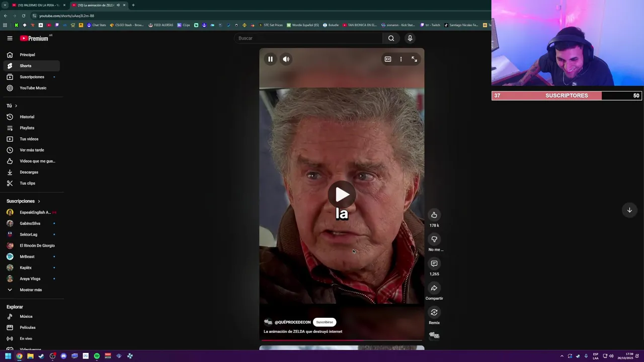644x362 pixels.
Task: Open the Wordle Español (ES) bookmark
Action: pos(303,25)
